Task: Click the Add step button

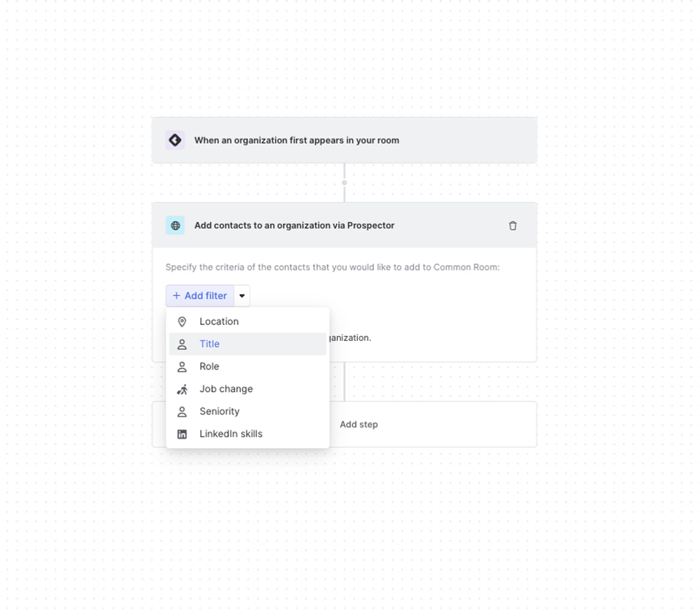Action: click(358, 424)
